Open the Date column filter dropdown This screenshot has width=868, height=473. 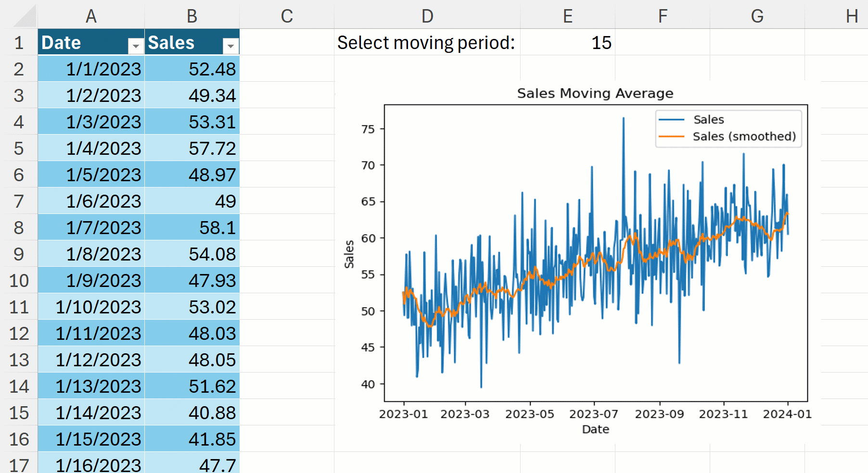point(136,46)
